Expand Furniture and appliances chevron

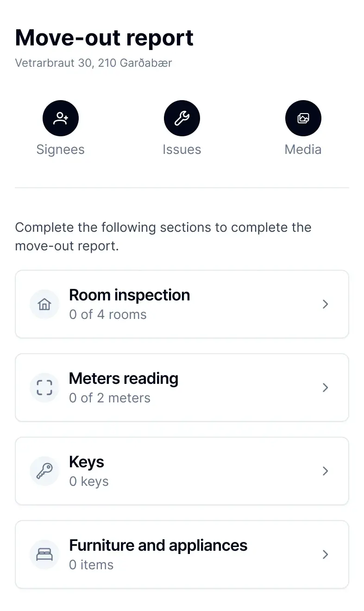[x=325, y=554]
